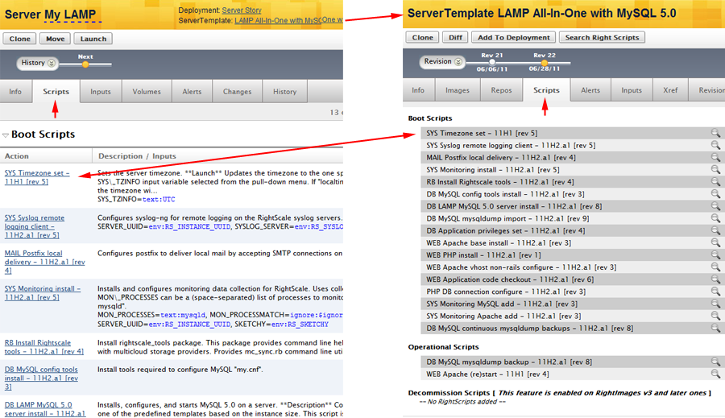This screenshot has width=725, height=418.
Task: Click the ServerTemplate Clone button
Action: tap(423, 37)
